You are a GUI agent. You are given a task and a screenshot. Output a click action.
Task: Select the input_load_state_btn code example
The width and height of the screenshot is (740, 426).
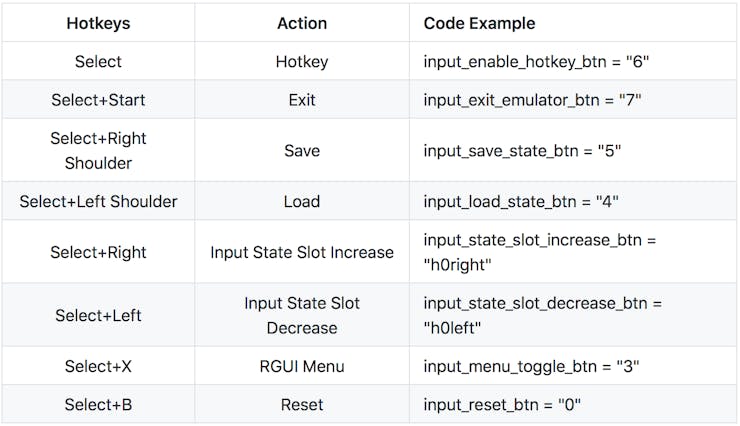pyautogui.click(x=521, y=201)
